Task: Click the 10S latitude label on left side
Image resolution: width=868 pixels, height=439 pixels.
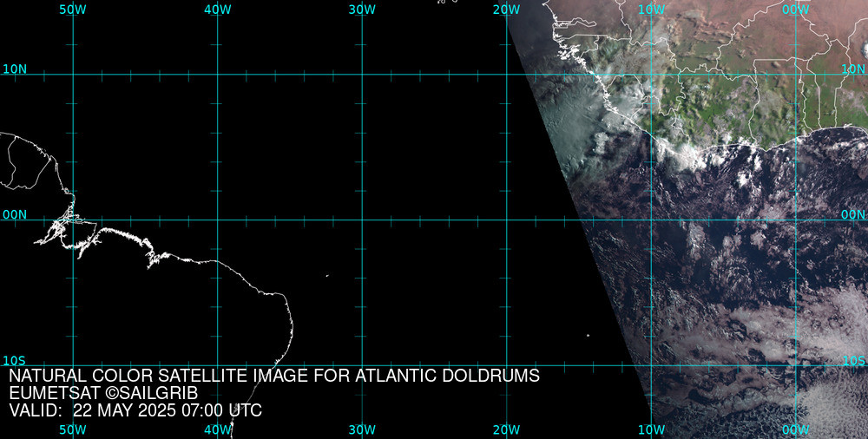Action: coord(15,360)
